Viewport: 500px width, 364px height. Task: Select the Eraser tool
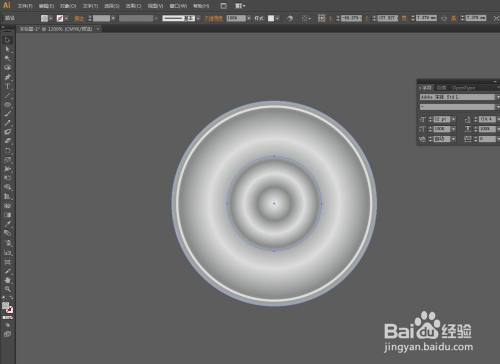pyautogui.click(x=7, y=141)
